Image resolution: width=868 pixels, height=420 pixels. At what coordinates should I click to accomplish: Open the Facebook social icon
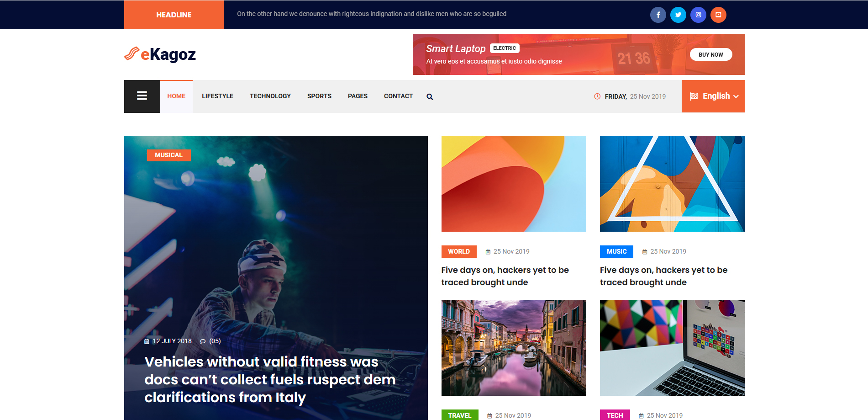[x=658, y=15]
